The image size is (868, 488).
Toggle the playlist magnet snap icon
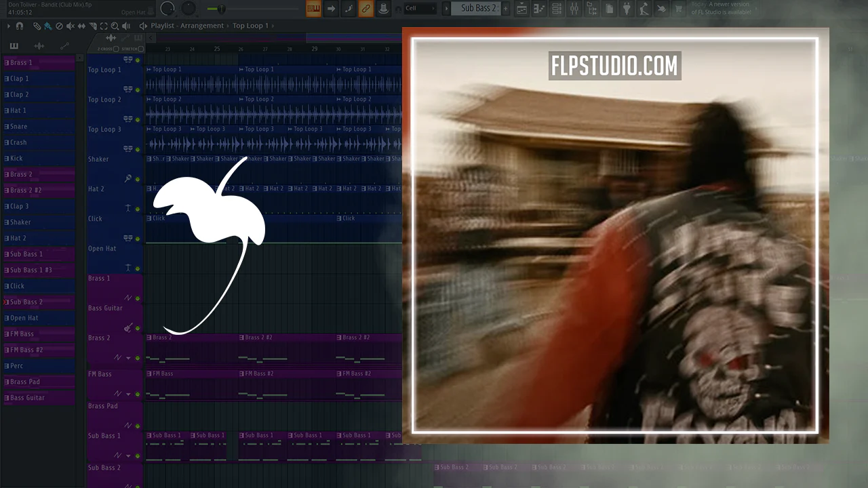pos(20,26)
